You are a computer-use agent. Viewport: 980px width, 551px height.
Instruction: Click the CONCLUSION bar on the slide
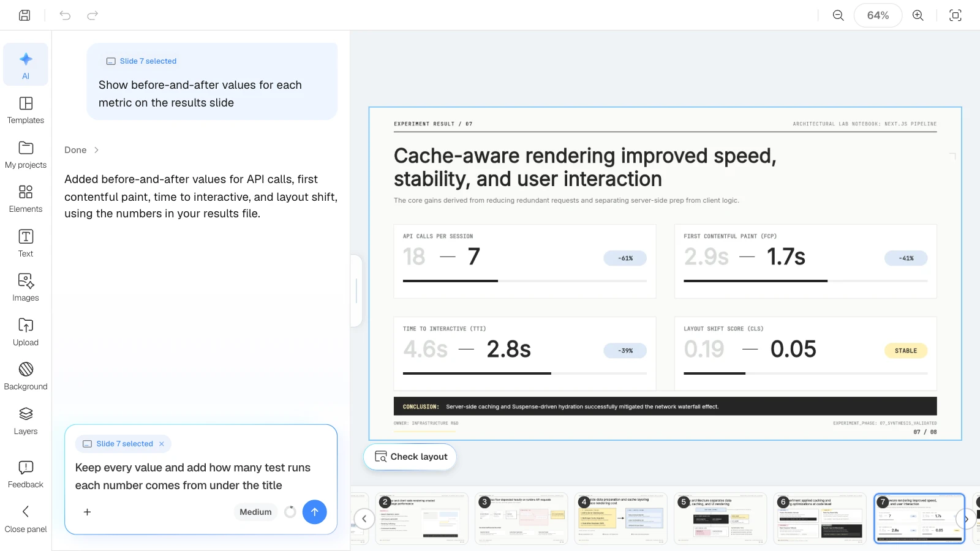[x=665, y=407]
